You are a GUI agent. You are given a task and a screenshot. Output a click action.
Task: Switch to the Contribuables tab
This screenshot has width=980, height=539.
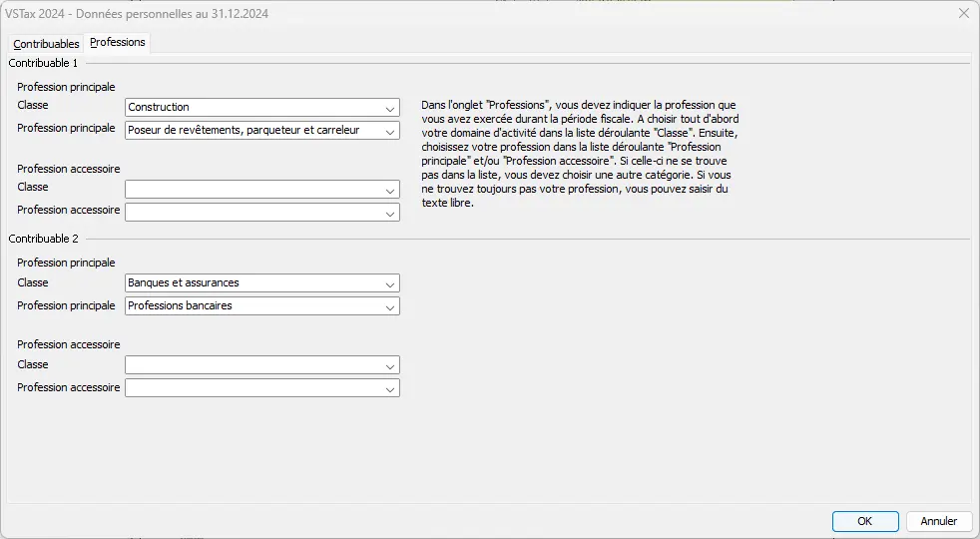(46, 44)
